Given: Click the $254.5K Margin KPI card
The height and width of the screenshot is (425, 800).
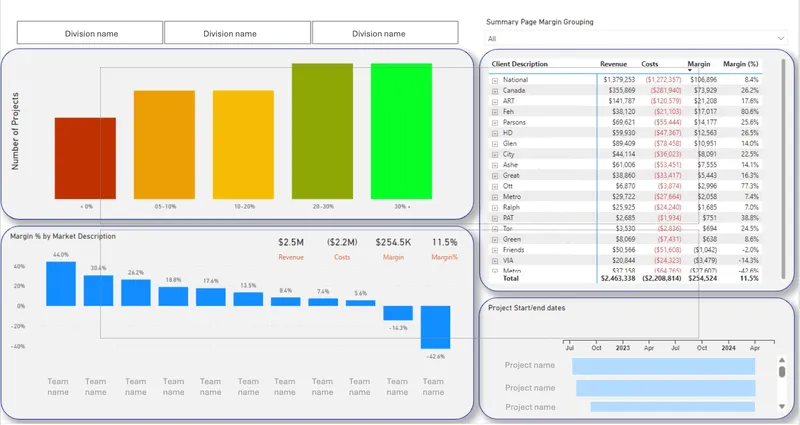Looking at the screenshot, I should click(x=393, y=248).
